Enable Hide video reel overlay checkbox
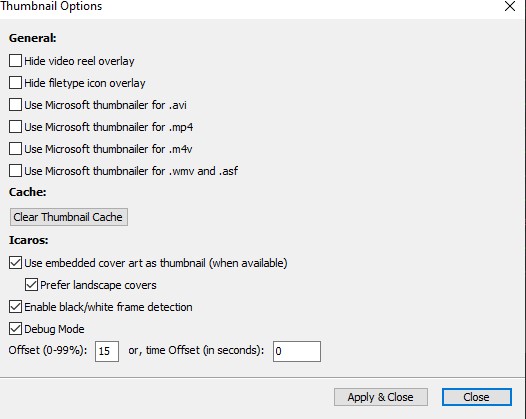 pyautogui.click(x=15, y=61)
